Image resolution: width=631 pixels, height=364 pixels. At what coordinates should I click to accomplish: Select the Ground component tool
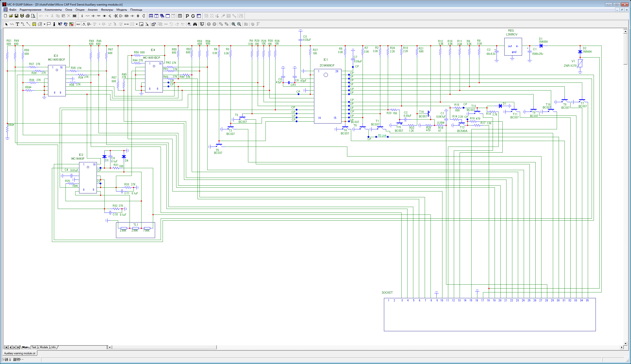(x=82, y=16)
